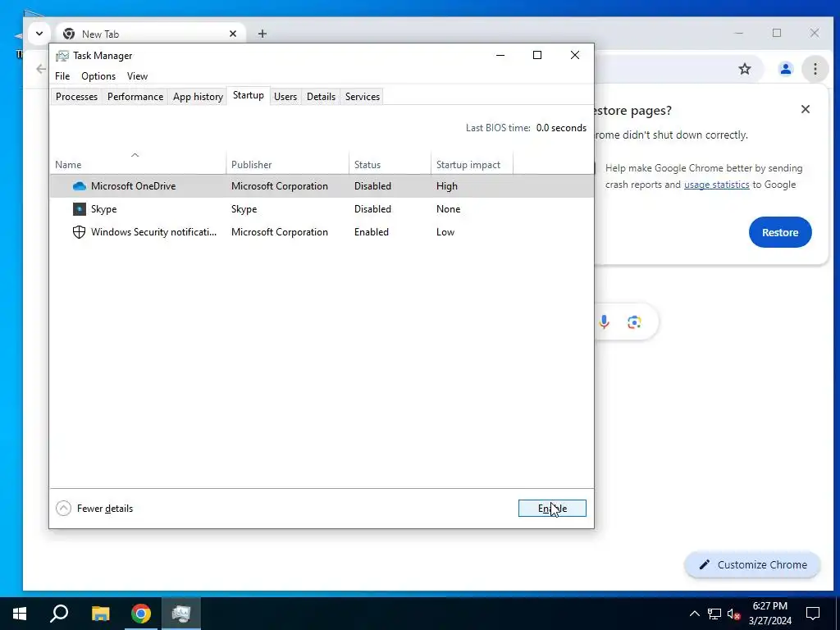Sort by Startup impact column header

point(472,162)
